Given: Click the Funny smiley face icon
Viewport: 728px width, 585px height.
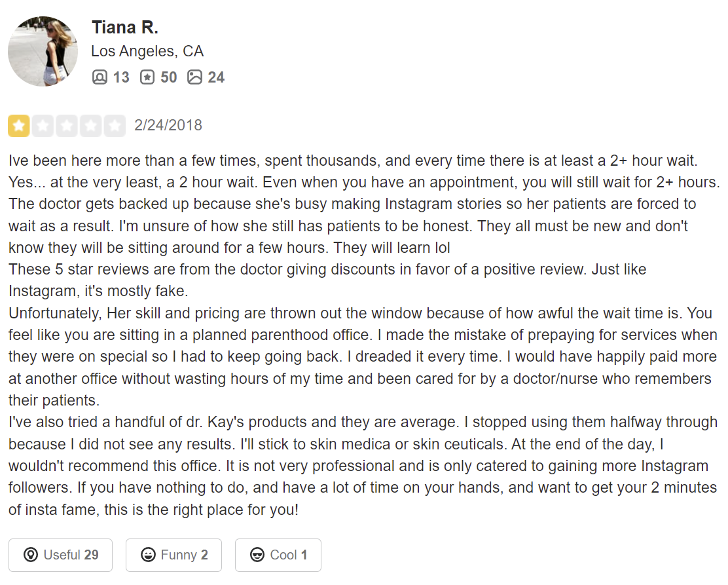Looking at the screenshot, I should (148, 555).
